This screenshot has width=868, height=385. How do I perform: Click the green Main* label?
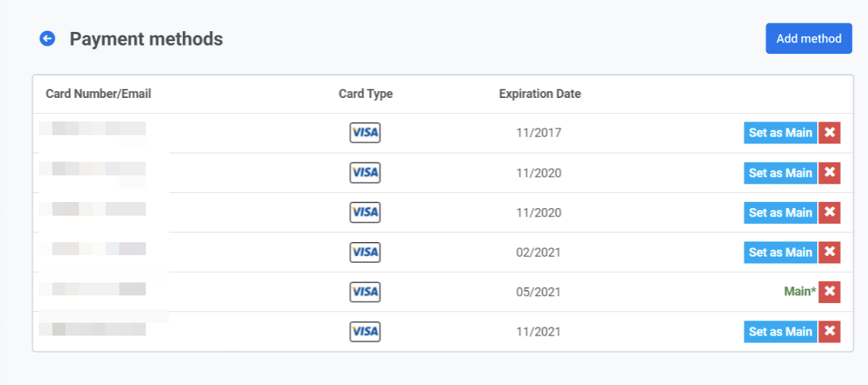pyautogui.click(x=800, y=292)
